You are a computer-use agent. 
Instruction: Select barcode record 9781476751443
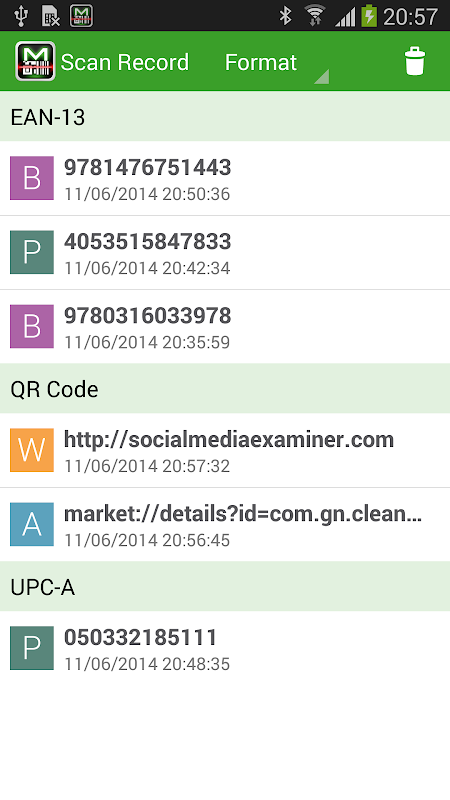(225, 178)
